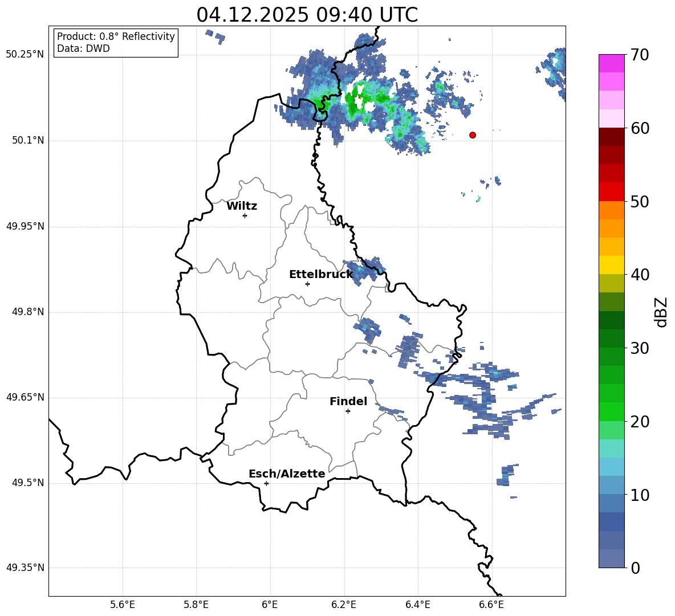675x616 pixels.
Task: Click the dBZ colorbar axis label
Action: coord(661,312)
